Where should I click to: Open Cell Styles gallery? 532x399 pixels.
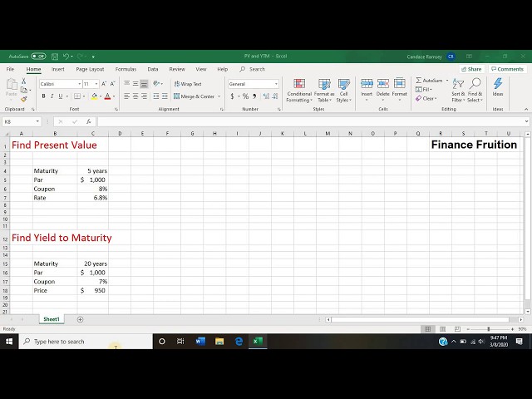coord(343,91)
